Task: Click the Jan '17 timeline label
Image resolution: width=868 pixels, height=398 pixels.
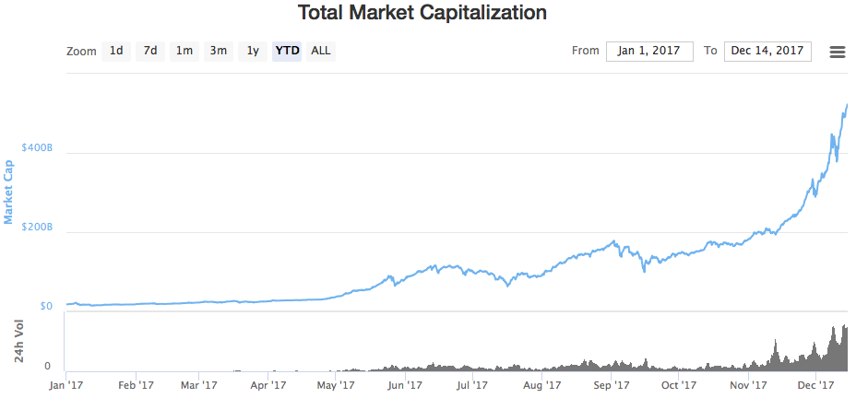Action: pos(65,384)
